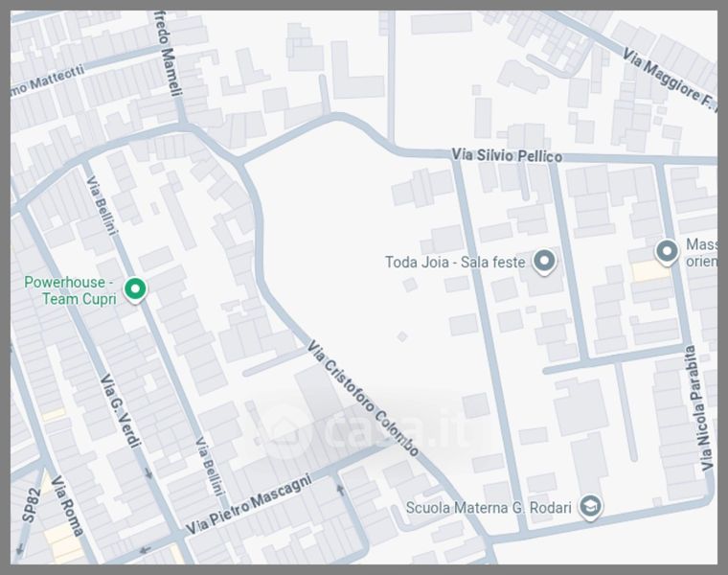
Task: Select the Toda Joia - Sala feste pin
Action: (x=545, y=261)
